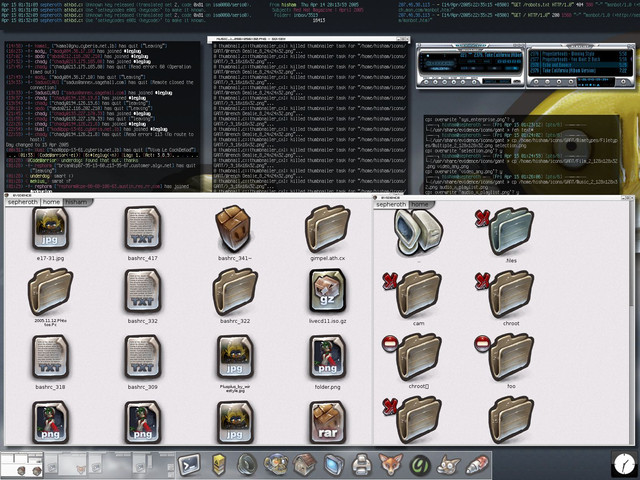Open the bashrc_417 text file

point(141,230)
